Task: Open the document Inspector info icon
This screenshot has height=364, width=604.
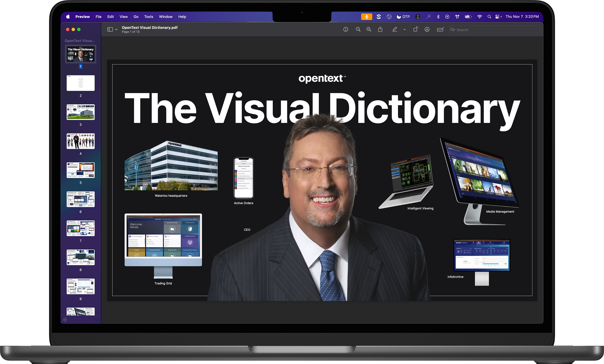Action: tap(345, 30)
